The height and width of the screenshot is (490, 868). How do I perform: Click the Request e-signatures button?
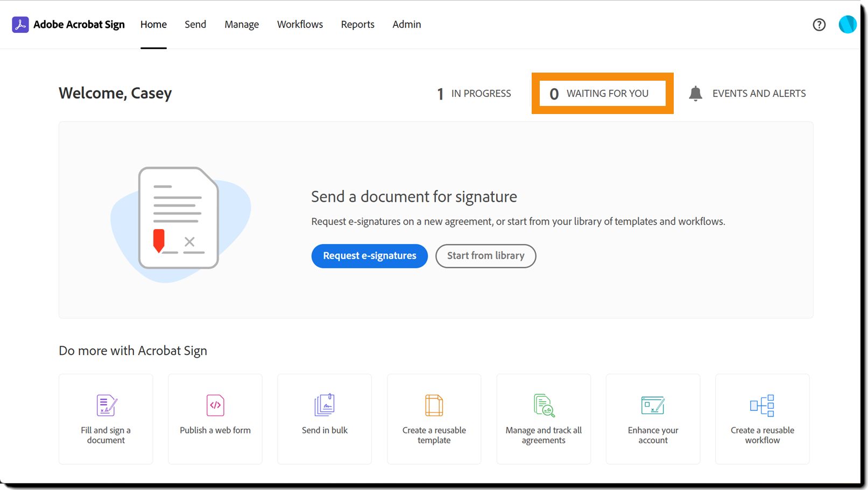pos(370,256)
